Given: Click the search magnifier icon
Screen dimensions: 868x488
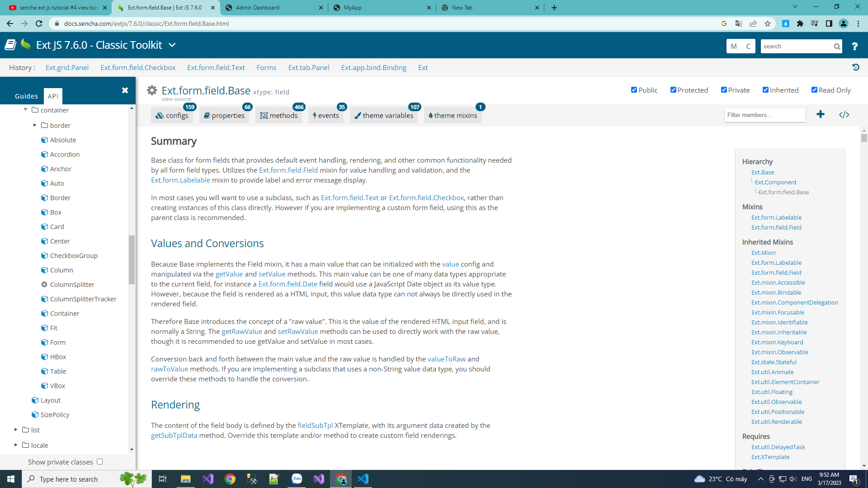Looking at the screenshot, I should click(x=837, y=47).
